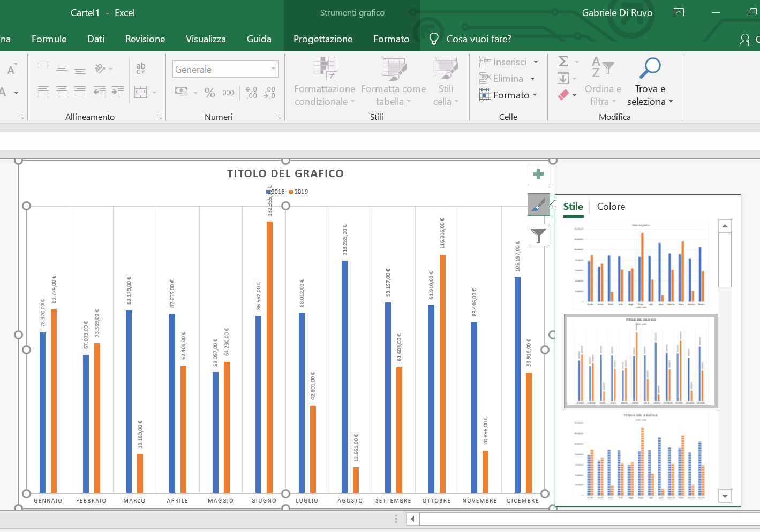The width and height of the screenshot is (760, 532).
Task: Click the horizontal scrollbar left arrow
Action: [412, 519]
